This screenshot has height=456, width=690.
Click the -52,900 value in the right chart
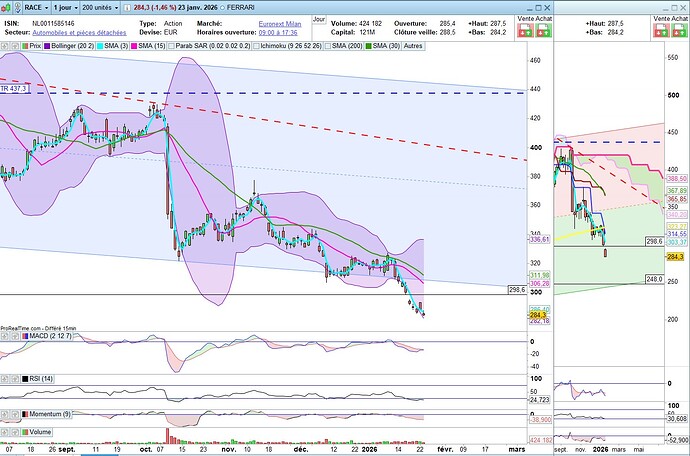tap(677, 440)
